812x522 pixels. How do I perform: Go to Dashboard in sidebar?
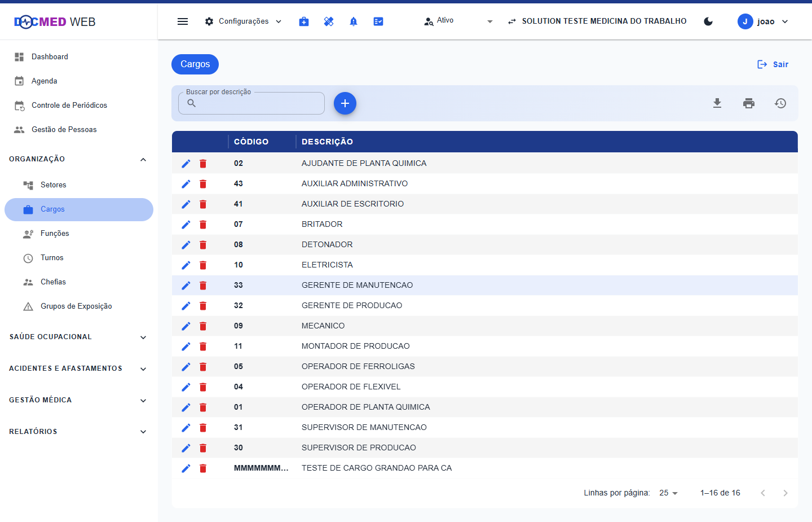coord(79,57)
